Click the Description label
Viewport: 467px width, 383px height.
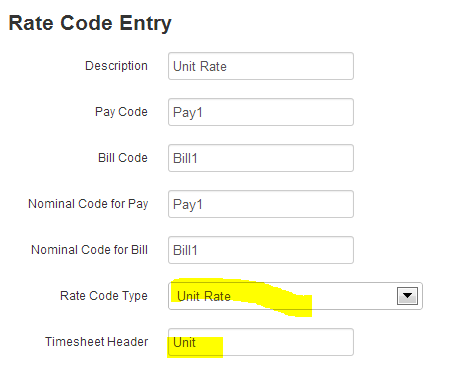[116, 66]
